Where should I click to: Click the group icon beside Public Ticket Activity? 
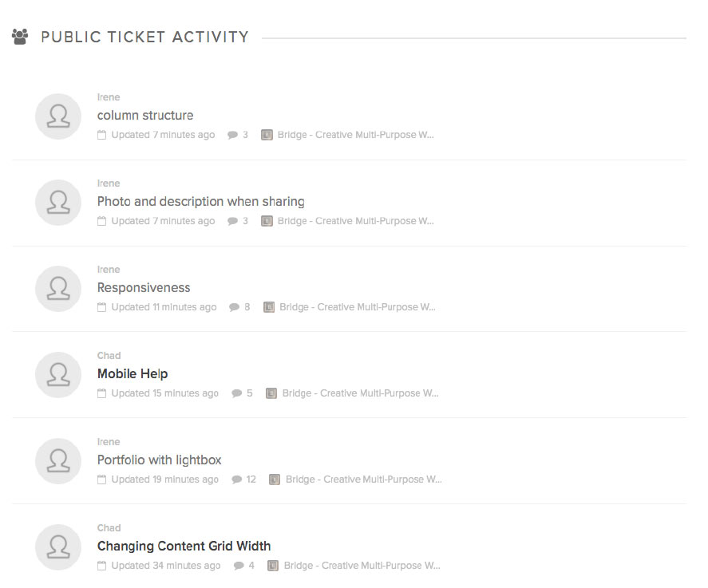(20, 37)
